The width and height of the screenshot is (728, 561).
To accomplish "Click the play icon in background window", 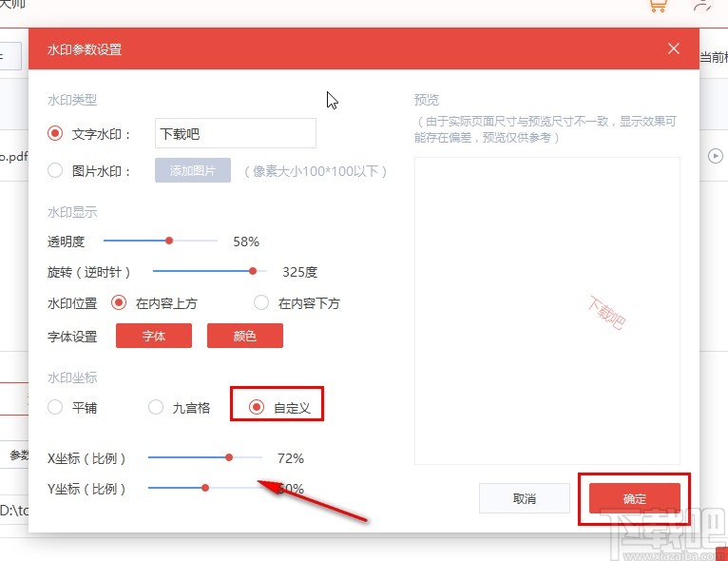I will [x=716, y=156].
